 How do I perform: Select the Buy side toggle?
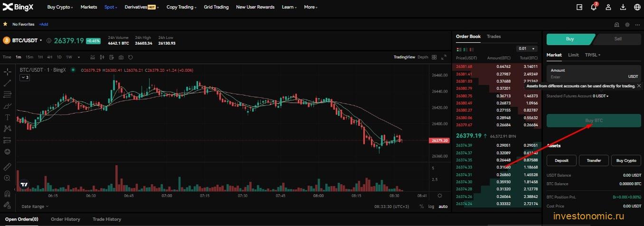pyautogui.click(x=570, y=39)
